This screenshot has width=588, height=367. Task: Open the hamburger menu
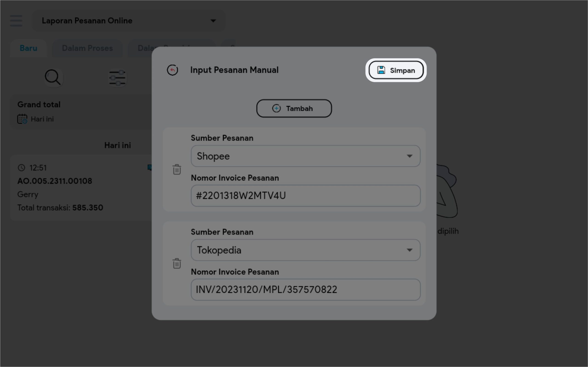pos(16,21)
